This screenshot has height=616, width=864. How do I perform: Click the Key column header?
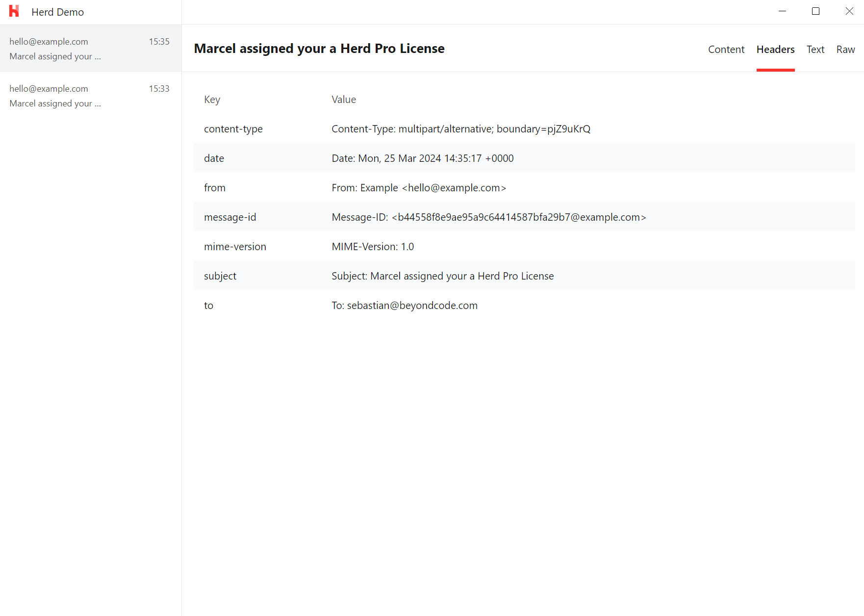click(212, 99)
